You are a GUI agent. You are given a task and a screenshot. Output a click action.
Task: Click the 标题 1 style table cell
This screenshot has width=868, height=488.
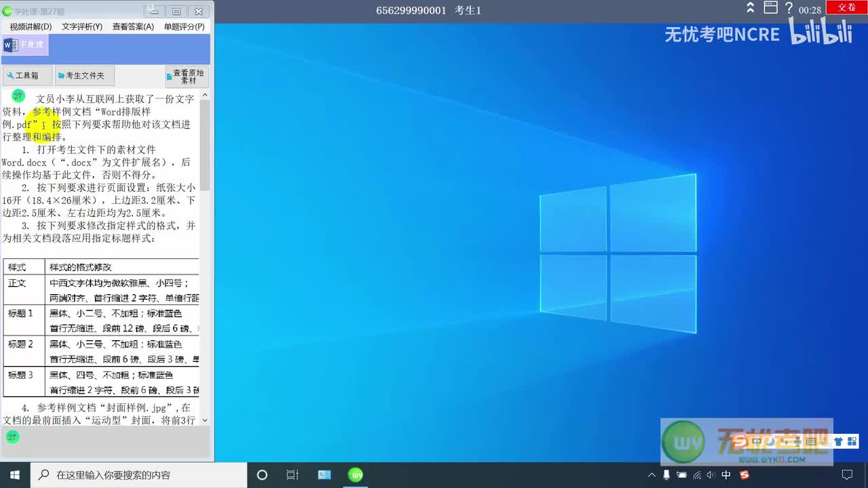click(x=24, y=321)
